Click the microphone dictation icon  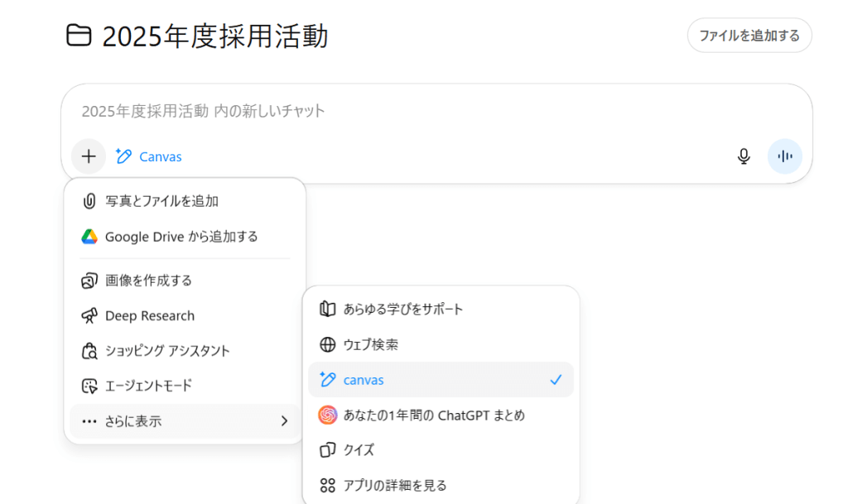coord(744,156)
